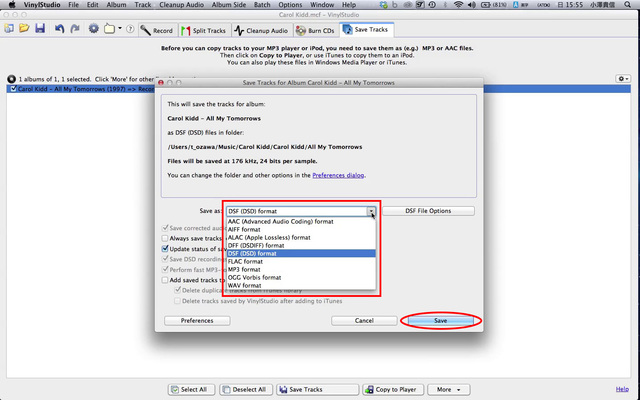Choose WAV format from the list
Image resolution: width=640 pixels, height=400 pixels.
pos(301,285)
